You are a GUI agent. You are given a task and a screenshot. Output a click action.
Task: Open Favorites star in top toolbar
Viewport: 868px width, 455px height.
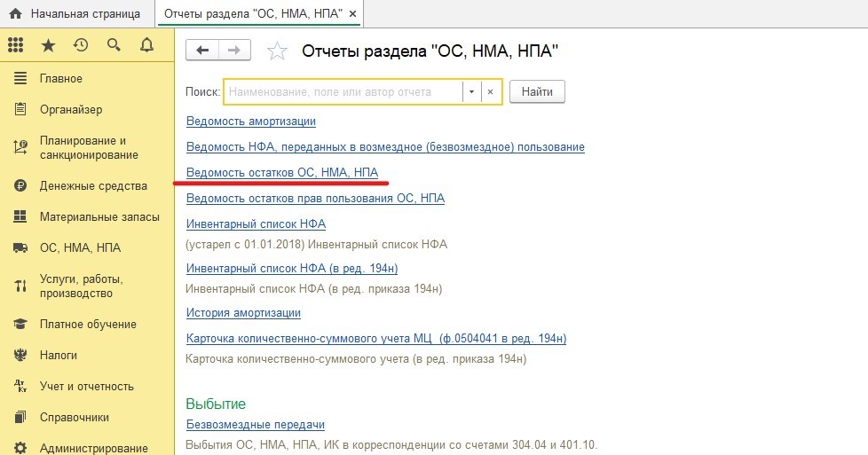click(48, 45)
